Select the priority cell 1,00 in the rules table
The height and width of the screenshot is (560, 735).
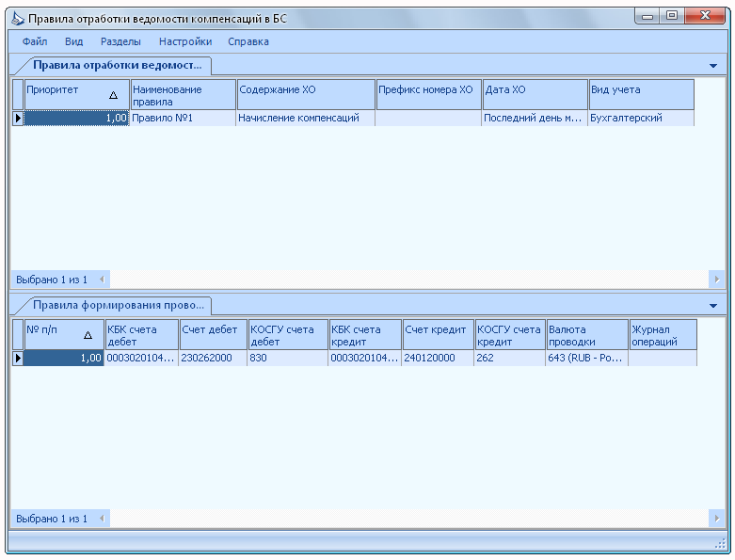point(76,118)
